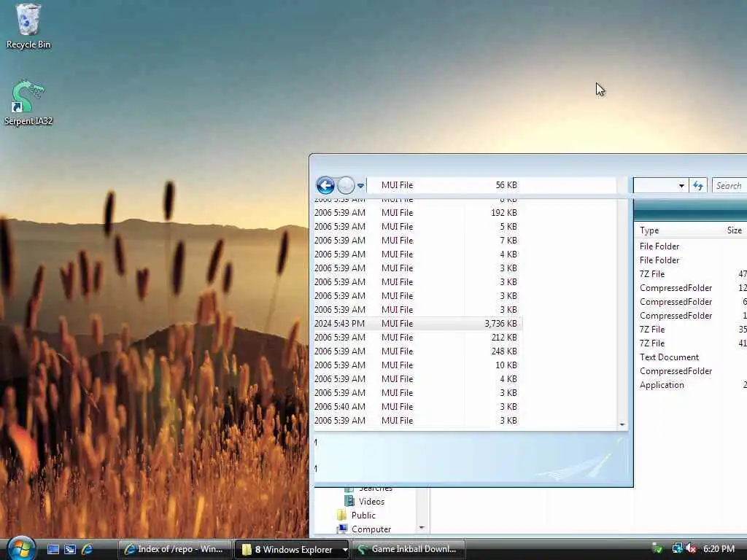The image size is (747, 560).
Task: Launch the Serpent IA32 desktop shortcut
Action: 28,102
